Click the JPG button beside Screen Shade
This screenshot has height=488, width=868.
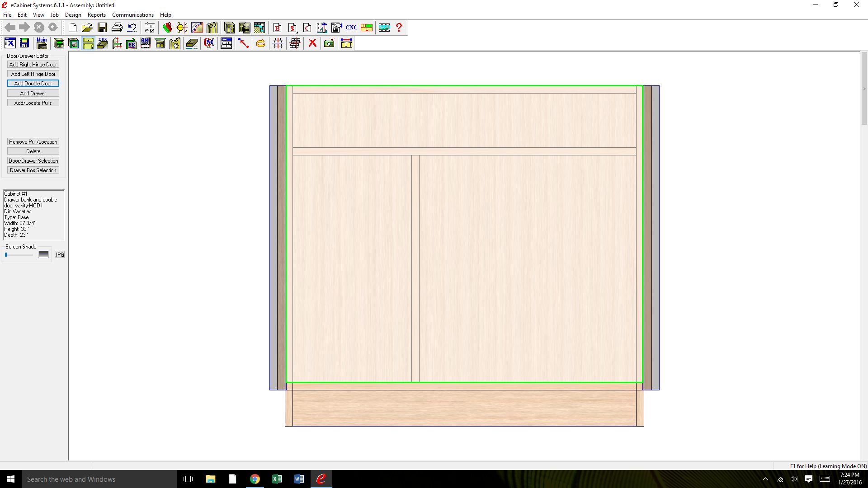(60, 255)
